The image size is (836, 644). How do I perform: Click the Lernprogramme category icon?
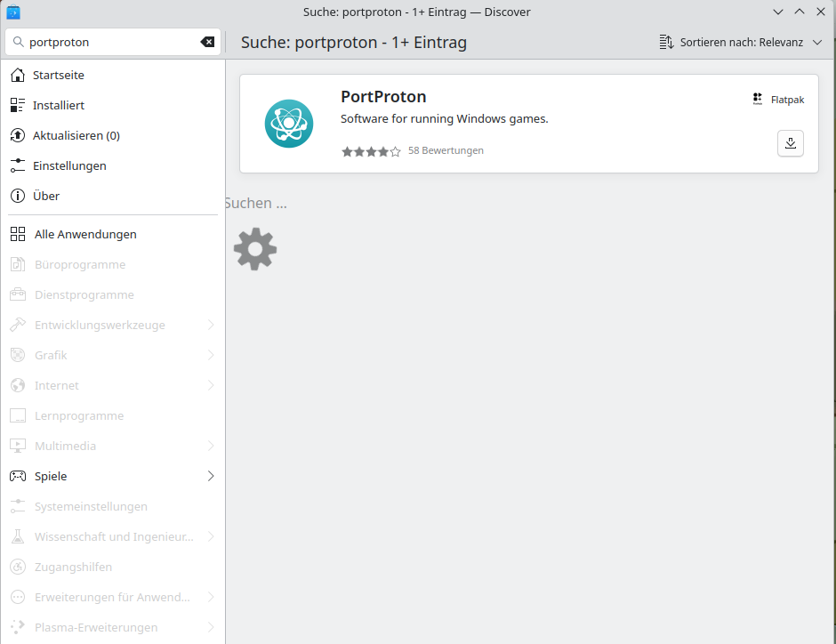18,415
